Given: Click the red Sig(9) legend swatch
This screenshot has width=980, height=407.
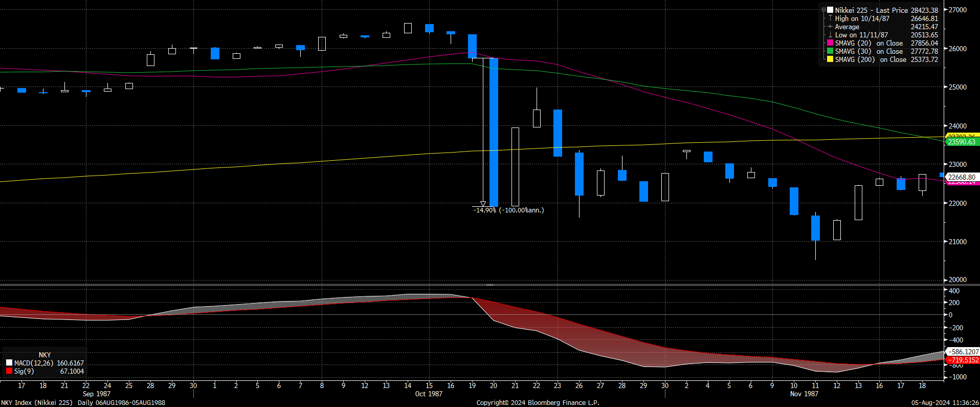Looking at the screenshot, I should (9, 371).
